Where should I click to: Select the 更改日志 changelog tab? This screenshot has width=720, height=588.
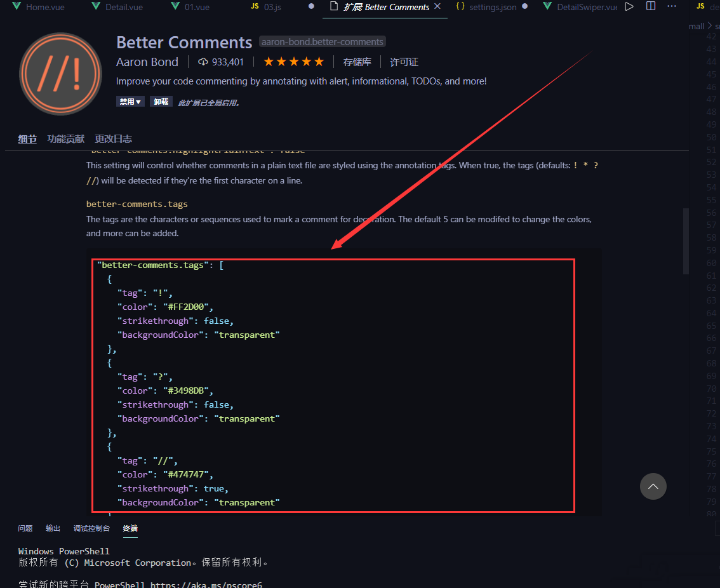click(x=114, y=138)
